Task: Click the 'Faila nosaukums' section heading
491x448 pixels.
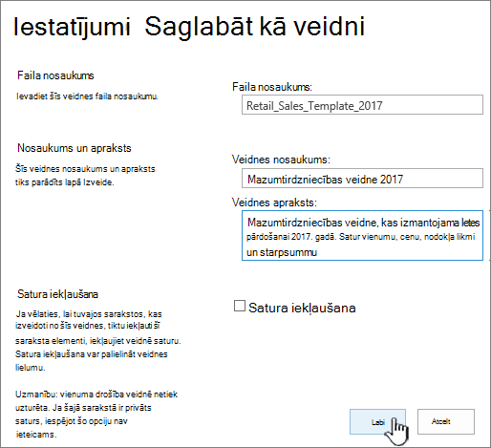Action: [x=55, y=75]
